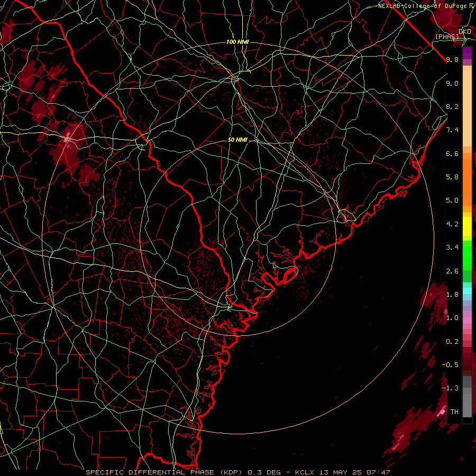Click the -0.5 legend value

point(450,365)
